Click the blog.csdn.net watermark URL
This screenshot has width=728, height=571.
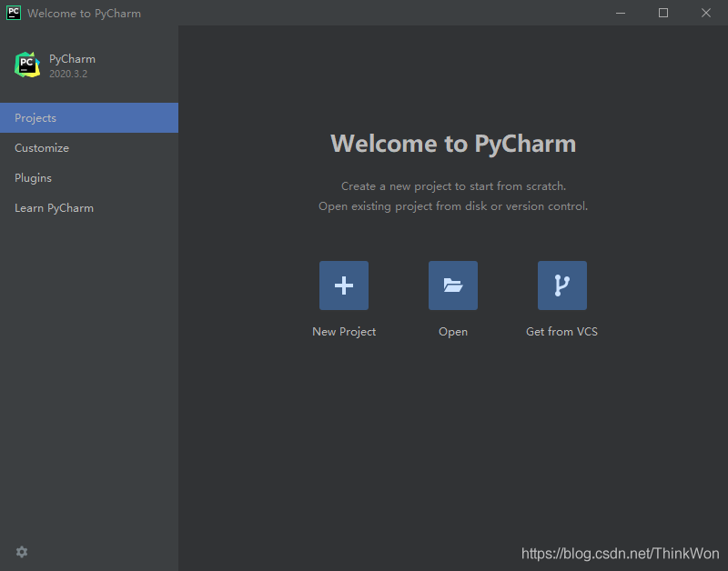point(620,554)
